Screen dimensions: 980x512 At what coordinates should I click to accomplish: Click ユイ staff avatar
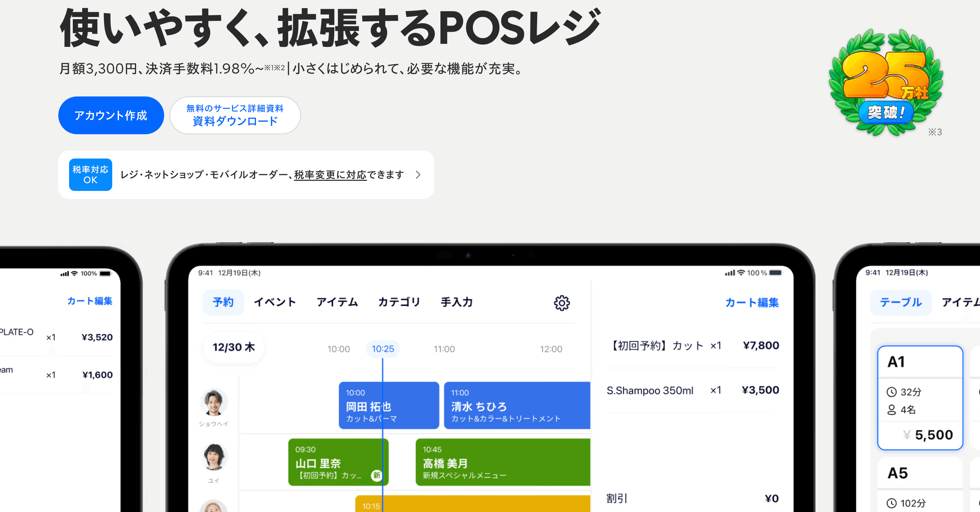(x=214, y=457)
